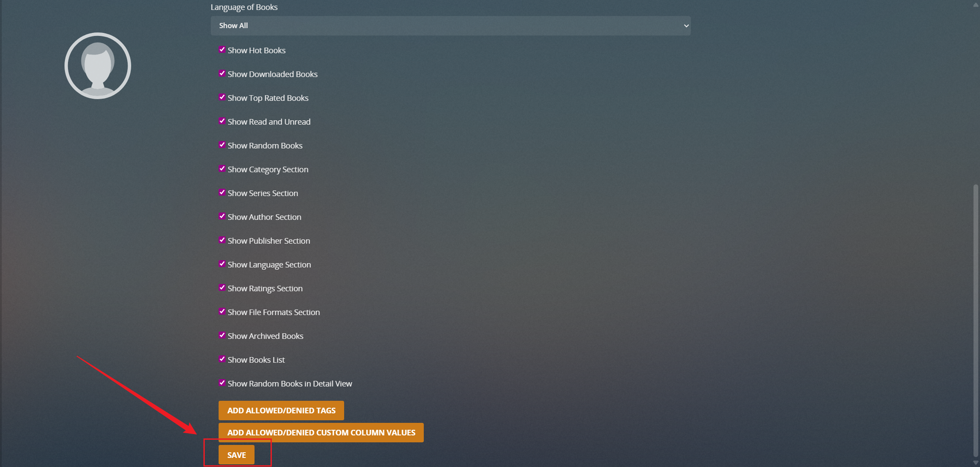Save the user settings
This screenshot has height=467, width=980.
(x=236, y=455)
